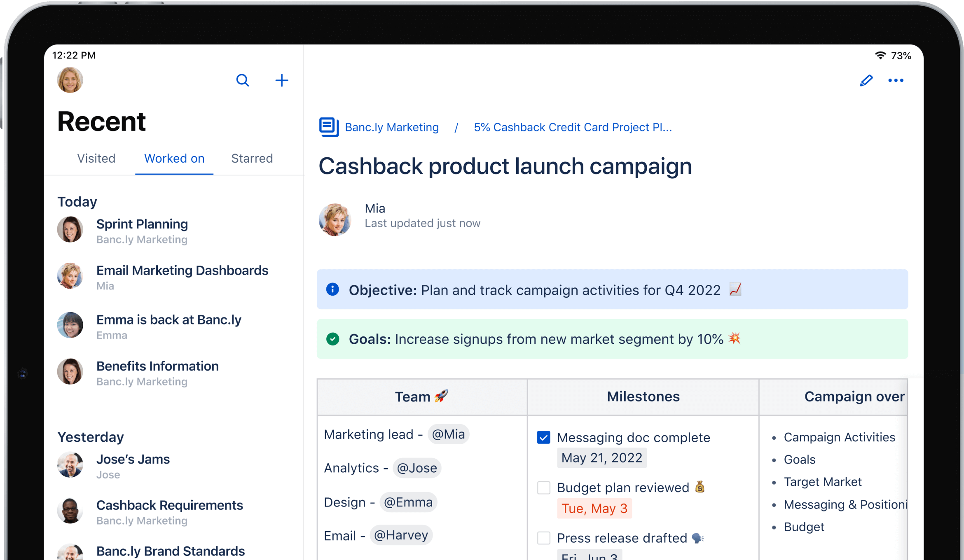Click the edit pencil icon
The width and height of the screenshot is (964, 560).
click(867, 80)
